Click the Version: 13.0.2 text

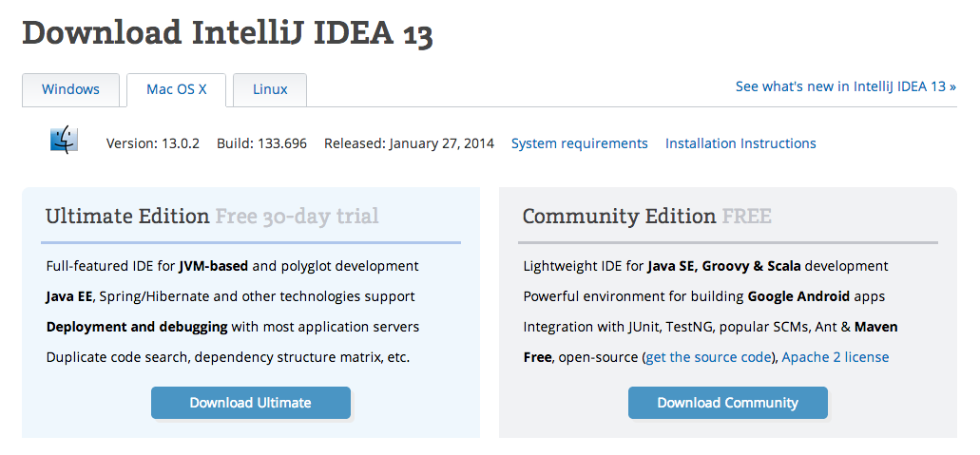tap(152, 143)
